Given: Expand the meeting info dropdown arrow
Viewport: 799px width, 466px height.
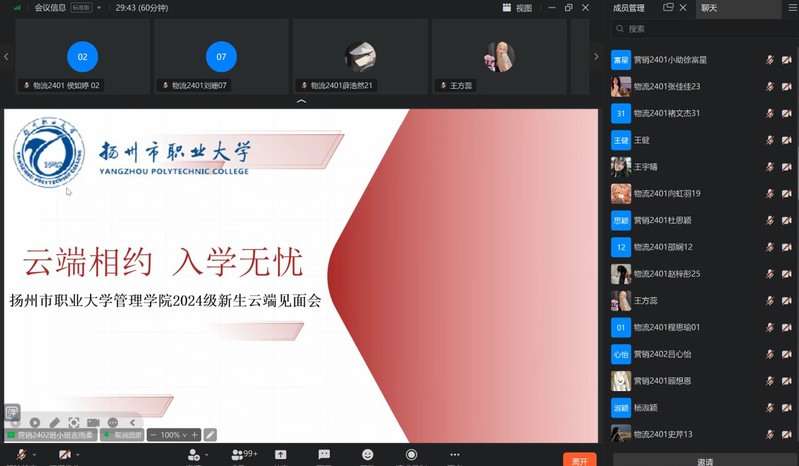Looking at the screenshot, I should (99, 8).
